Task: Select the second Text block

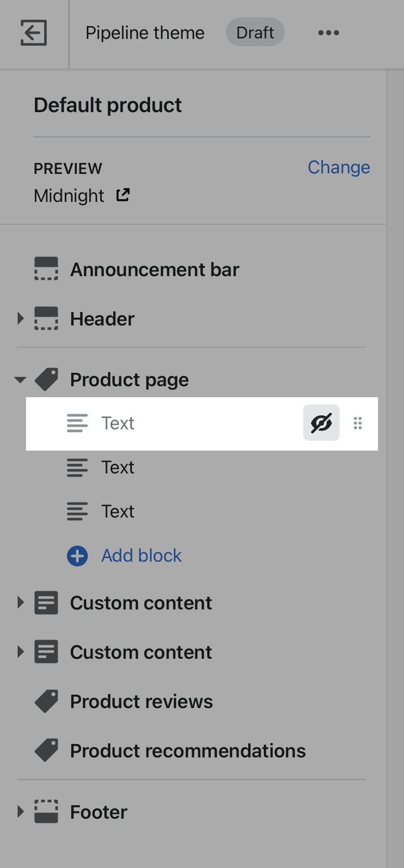Action: coord(202,468)
